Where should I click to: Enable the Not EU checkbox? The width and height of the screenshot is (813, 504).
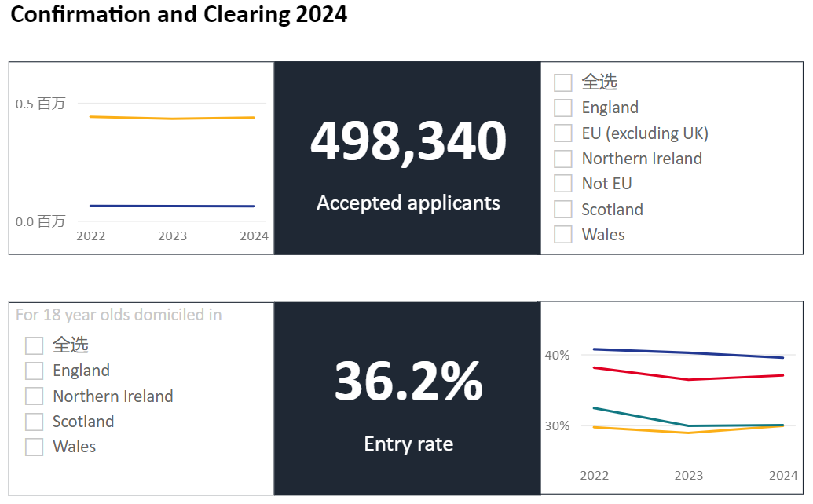pos(563,184)
